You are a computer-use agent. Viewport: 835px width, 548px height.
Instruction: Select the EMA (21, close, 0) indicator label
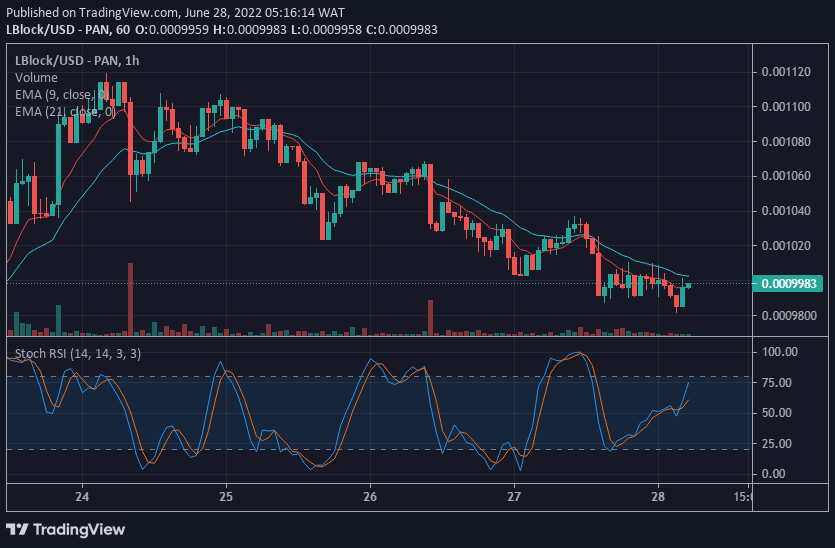65,112
